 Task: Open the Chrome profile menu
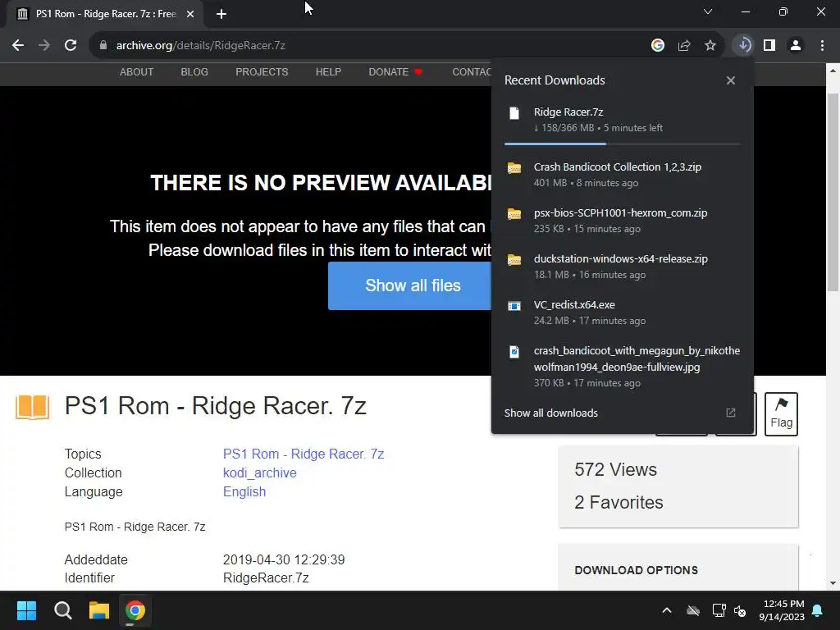(x=796, y=46)
